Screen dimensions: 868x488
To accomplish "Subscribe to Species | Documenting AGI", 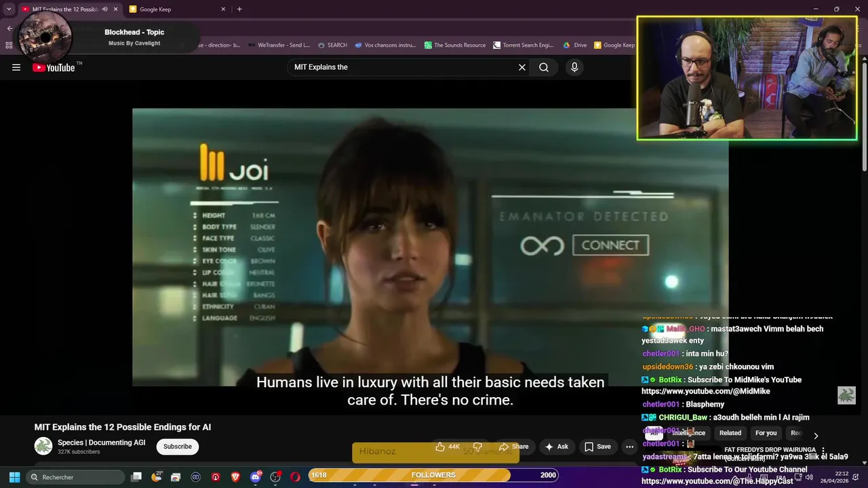I will click(178, 447).
